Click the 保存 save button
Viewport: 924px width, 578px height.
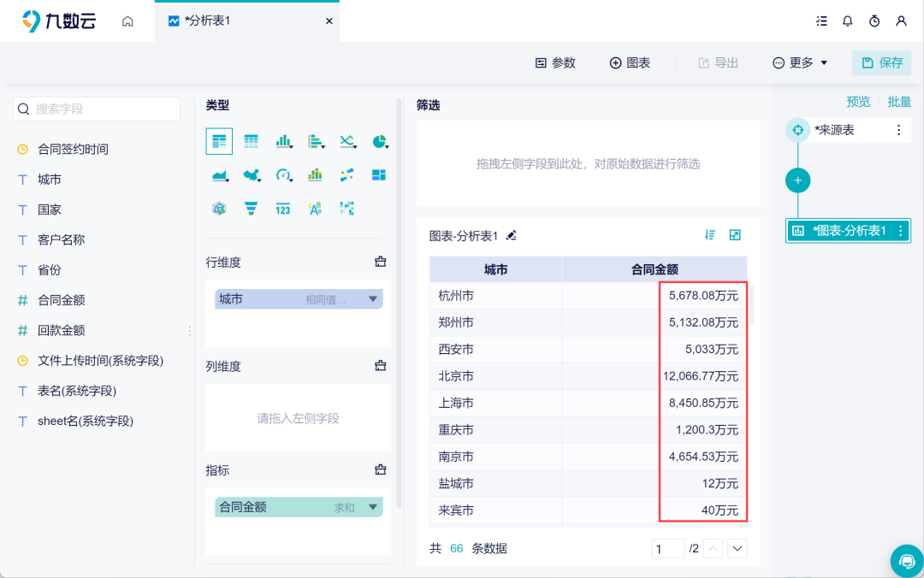click(882, 62)
